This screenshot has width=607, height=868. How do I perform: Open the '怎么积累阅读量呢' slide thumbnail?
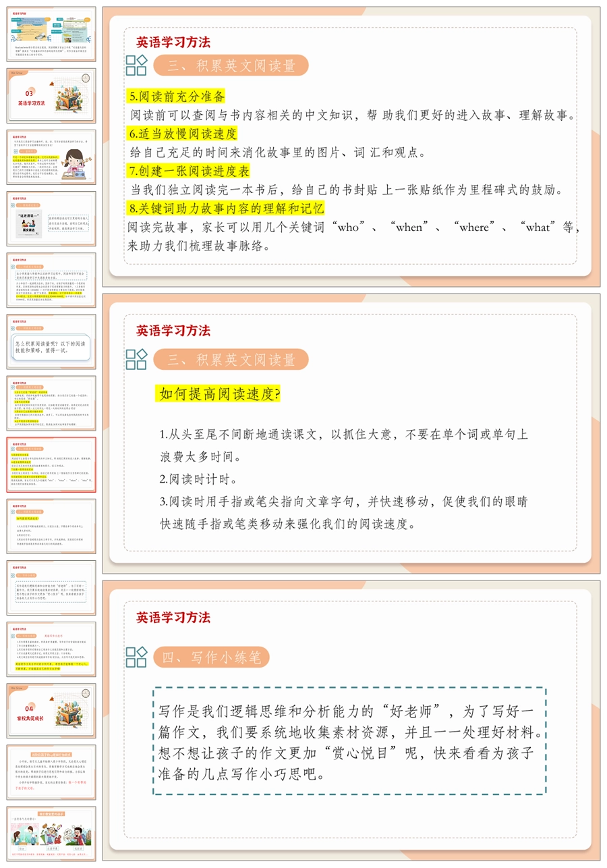click(51, 342)
